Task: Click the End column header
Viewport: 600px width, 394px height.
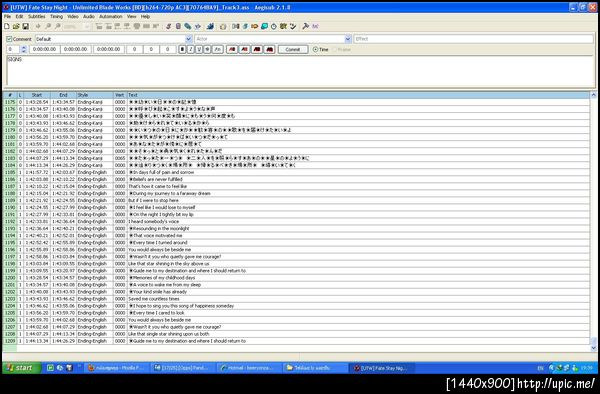Action: 64,95
